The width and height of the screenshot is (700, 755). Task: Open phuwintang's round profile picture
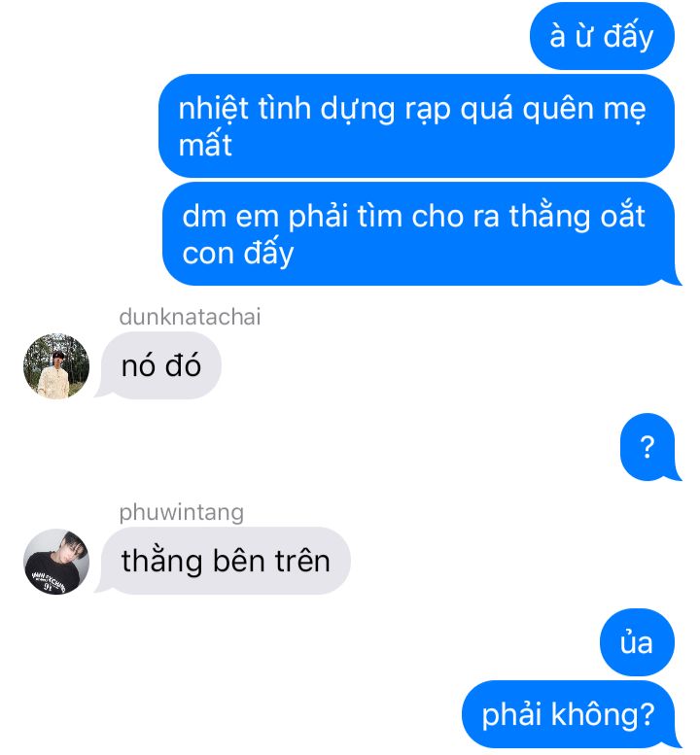tap(56, 562)
